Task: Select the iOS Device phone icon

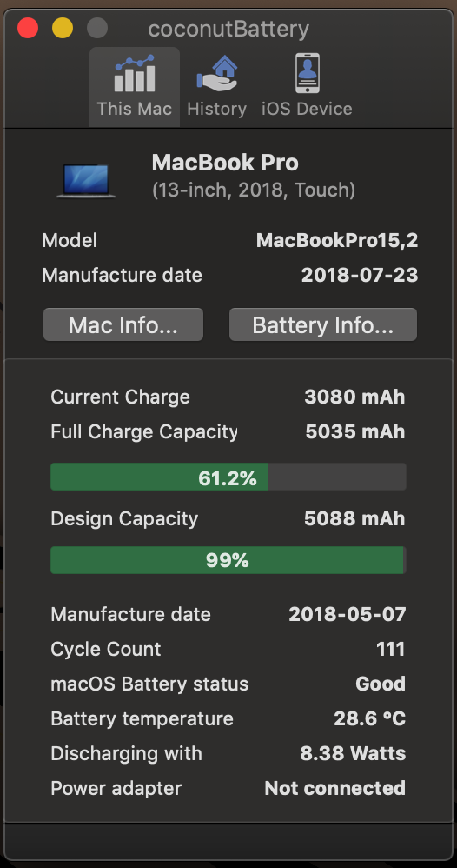Action: pyautogui.click(x=307, y=73)
